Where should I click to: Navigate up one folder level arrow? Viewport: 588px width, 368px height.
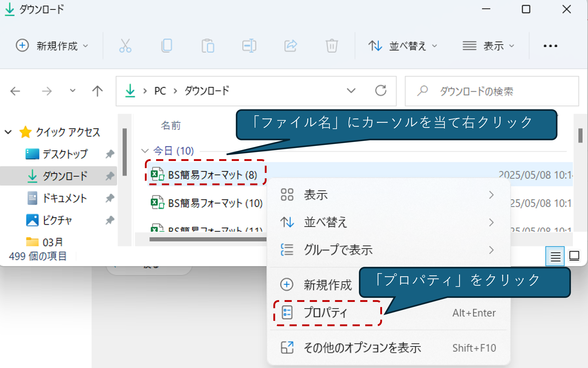97,91
